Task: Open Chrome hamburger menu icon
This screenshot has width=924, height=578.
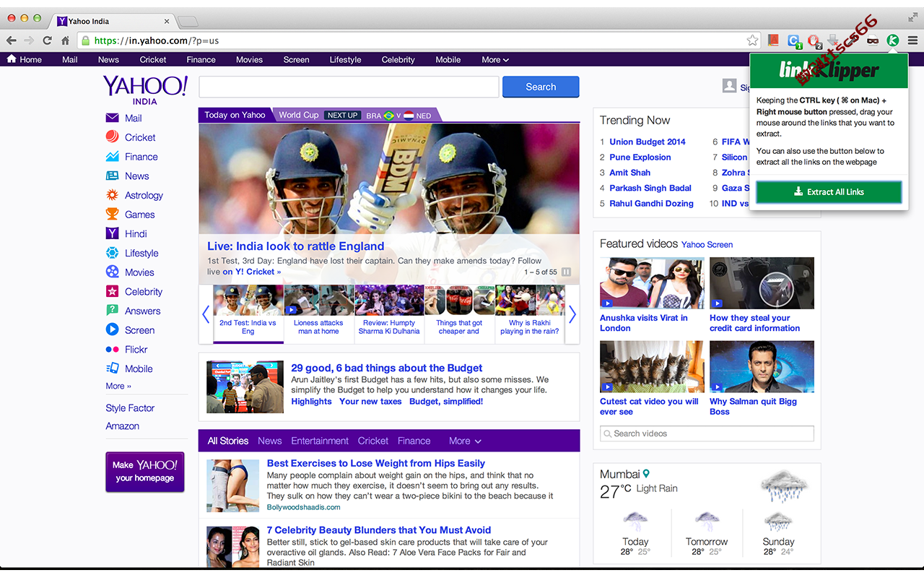Action: (x=912, y=40)
